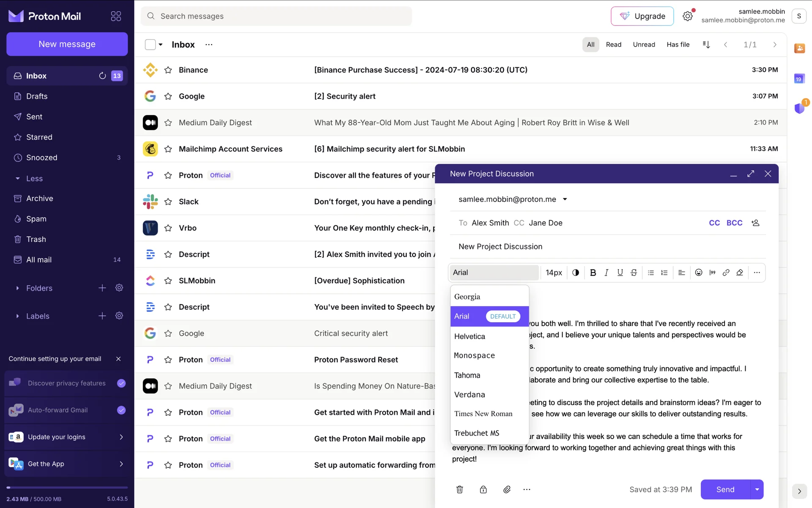Tick the select-all messages checkbox
Image resolution: width=812 pixels, height=508 pixels.
click(150, 44)
